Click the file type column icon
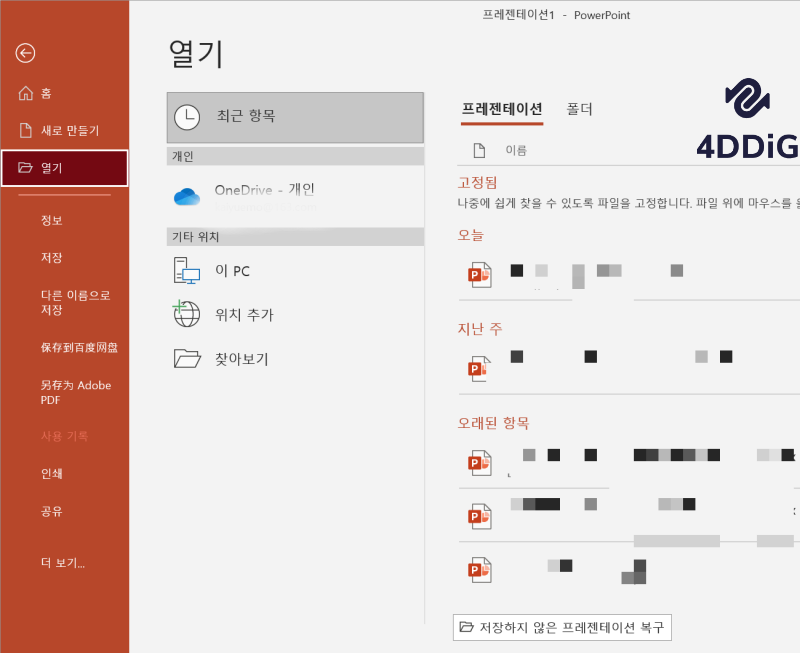Image resolution: width=800 pixels, height=653 pixels. coord(479,150)
